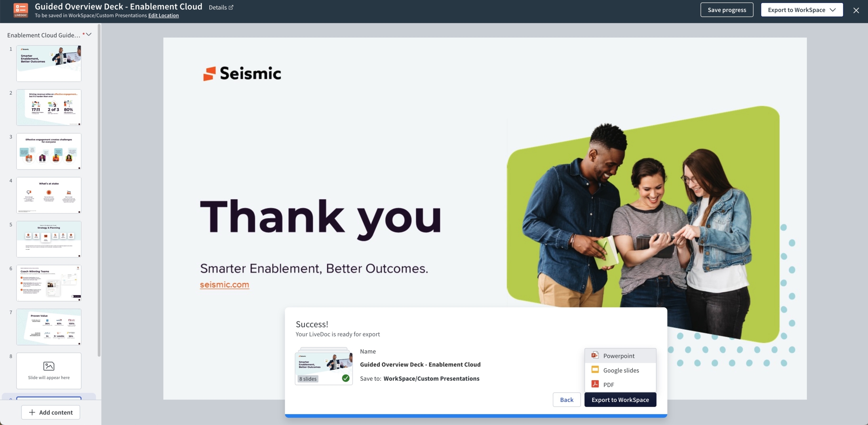
Task: Select slide 2 thumbnail Driving revenue
Action: click(49, 108)
